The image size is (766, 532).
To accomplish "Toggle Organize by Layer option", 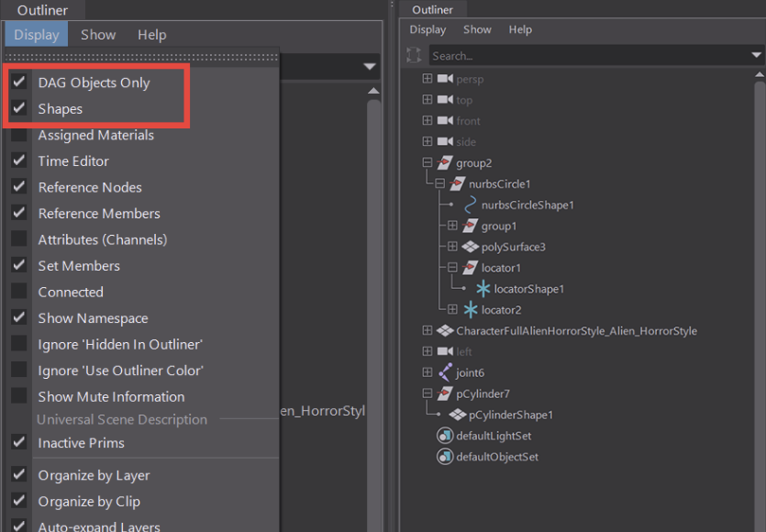I will (x=19, y=474).
